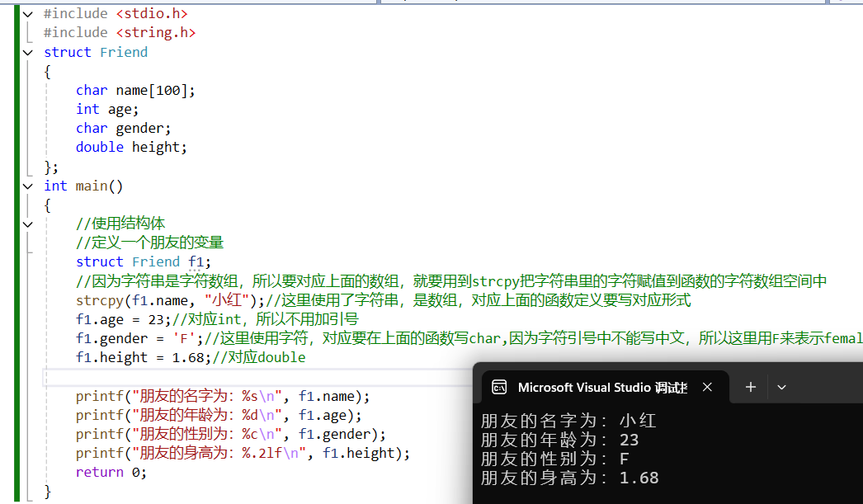Click on #include <string.h> line
Viewport: 863px width, 504px height.
point(120,33)
